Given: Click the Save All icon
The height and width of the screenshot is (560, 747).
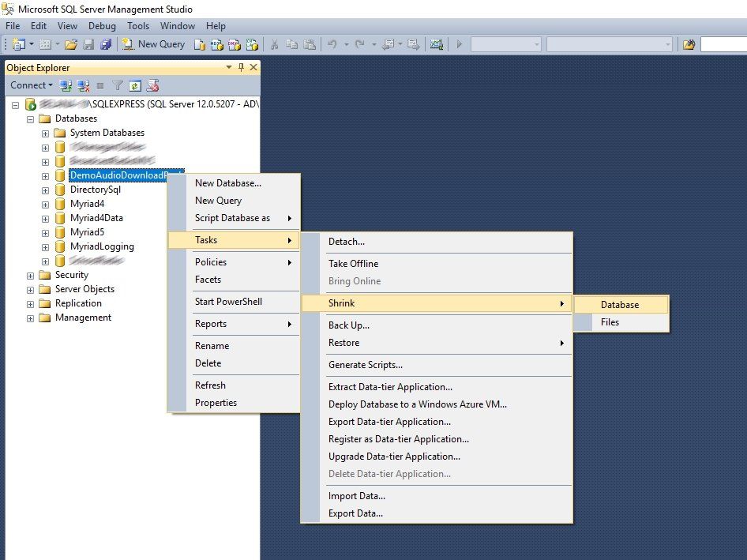Looking at the screenshot, I should (x=105, y=44).
